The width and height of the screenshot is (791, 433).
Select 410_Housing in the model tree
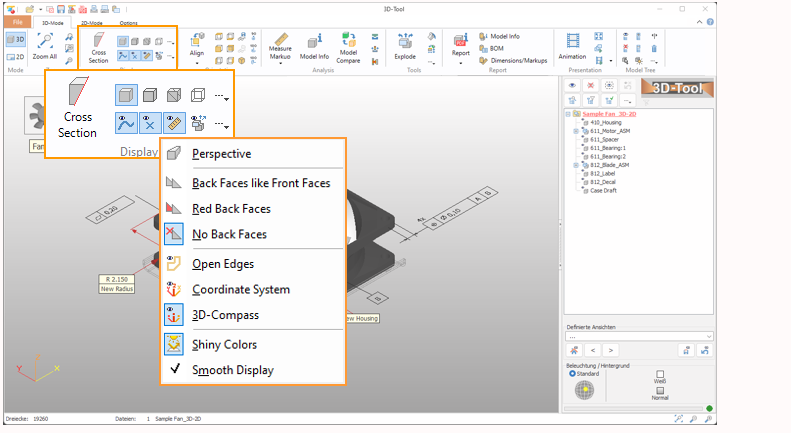coord(606,122)
